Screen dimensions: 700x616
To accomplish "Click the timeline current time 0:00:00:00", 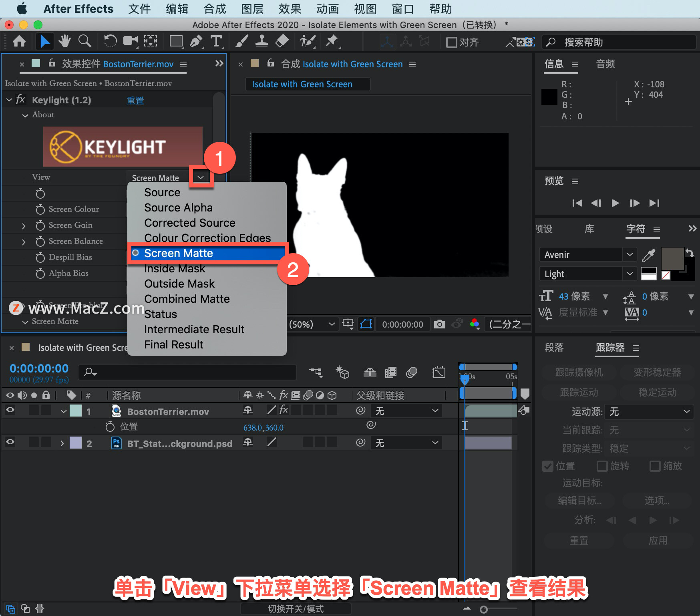I will pos(39,368).
